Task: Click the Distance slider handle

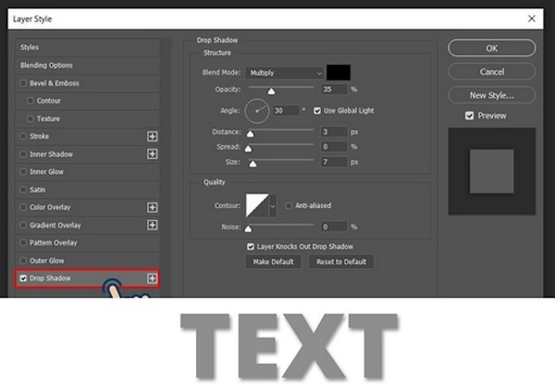Action: coord(251,134)
